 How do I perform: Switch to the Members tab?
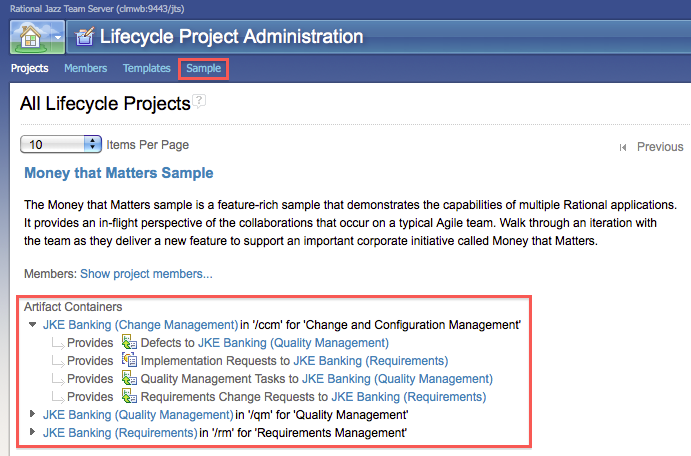86,69
